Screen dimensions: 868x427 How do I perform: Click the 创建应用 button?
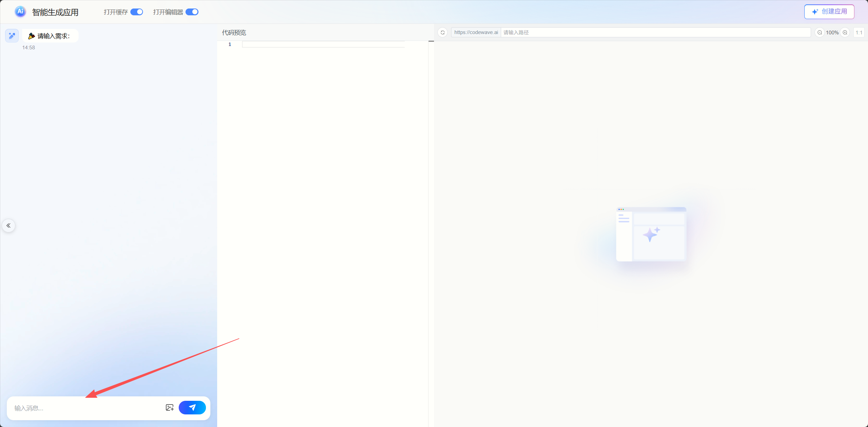click(829, 12)
